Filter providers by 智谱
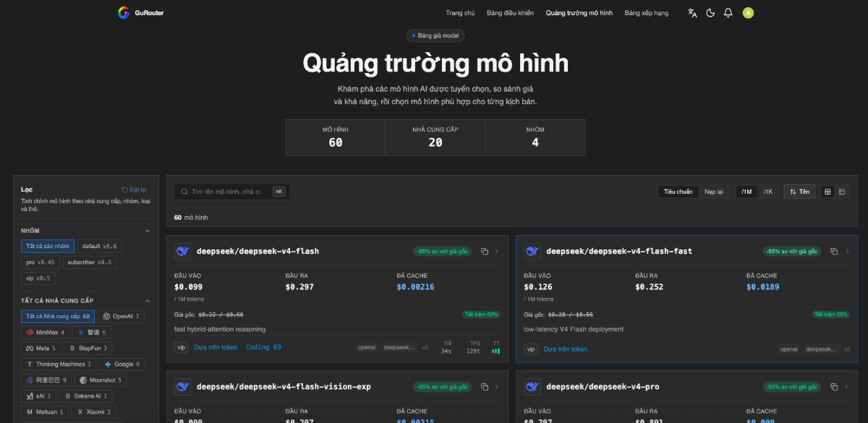 93,333
